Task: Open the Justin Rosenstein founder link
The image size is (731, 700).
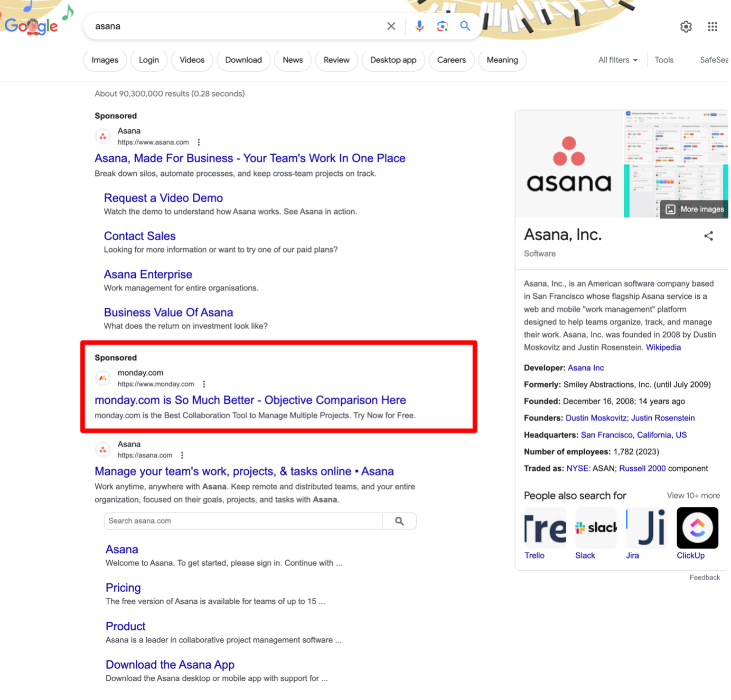Action: coord(663,418)
